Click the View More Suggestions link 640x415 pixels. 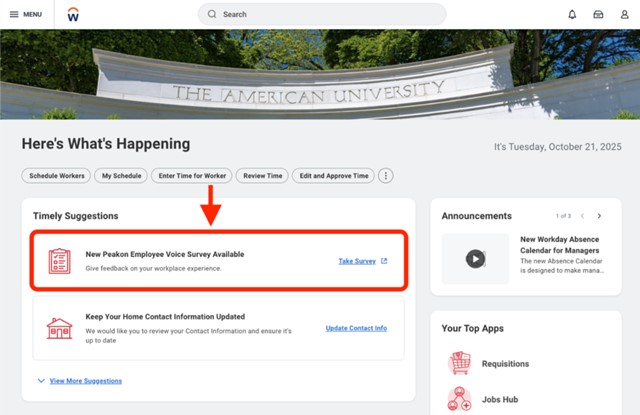coord(86,381)
